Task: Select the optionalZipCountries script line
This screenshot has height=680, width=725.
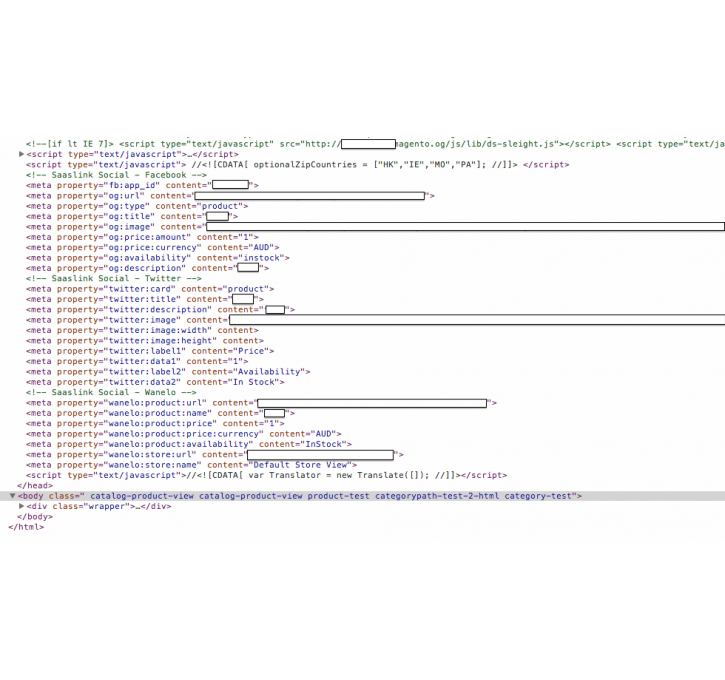Action: pos(297,164)
